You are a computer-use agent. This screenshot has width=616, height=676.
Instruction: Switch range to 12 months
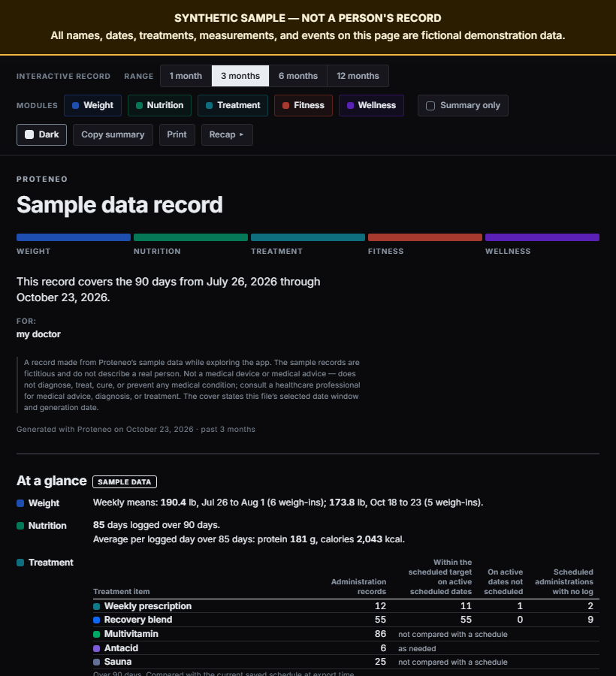pyautogui.click(x=358, y=76)
